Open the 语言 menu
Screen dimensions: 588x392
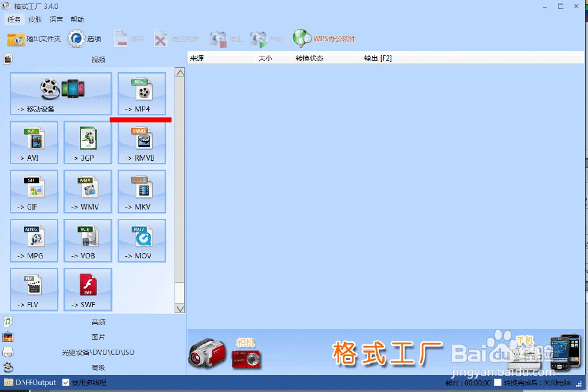click(56, 19)
